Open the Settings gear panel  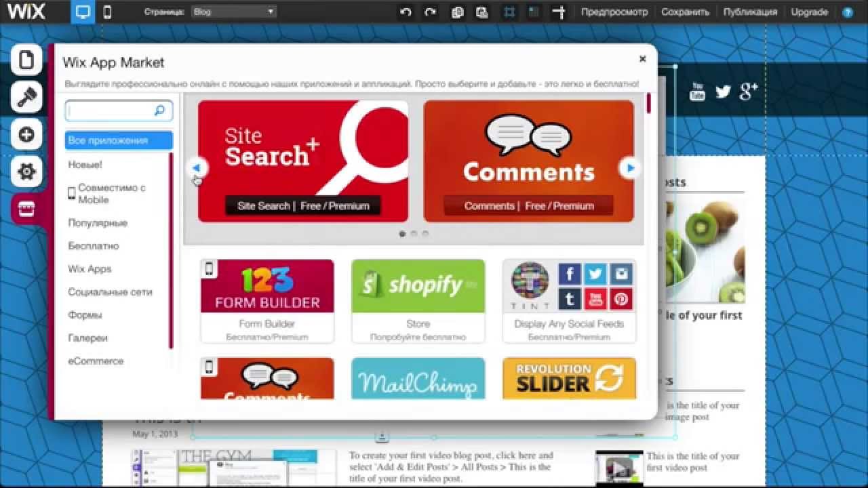click(x=26, y=172)
